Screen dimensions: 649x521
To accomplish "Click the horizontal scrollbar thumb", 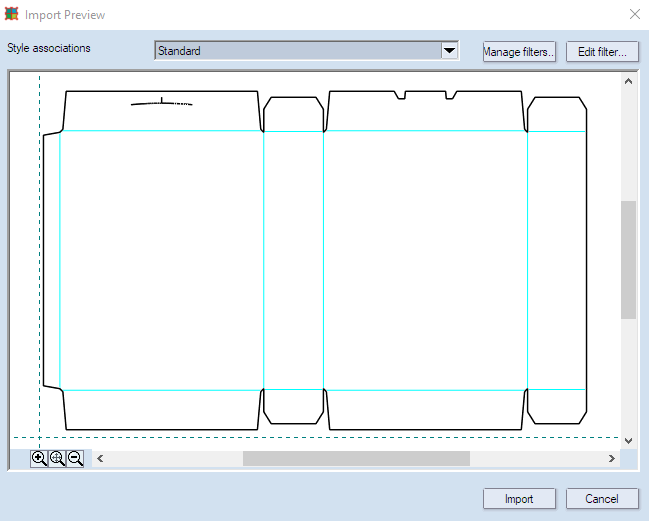I will [x=356, y=459].
